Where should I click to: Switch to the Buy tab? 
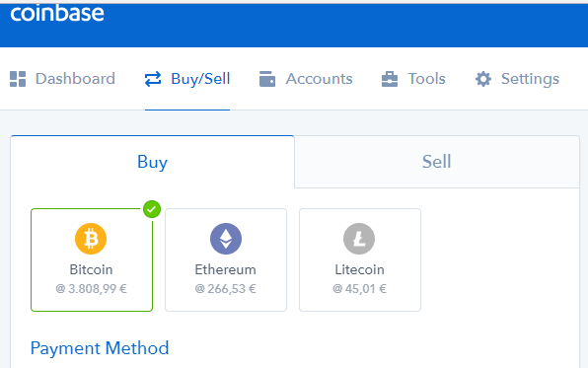pos(152,162)
